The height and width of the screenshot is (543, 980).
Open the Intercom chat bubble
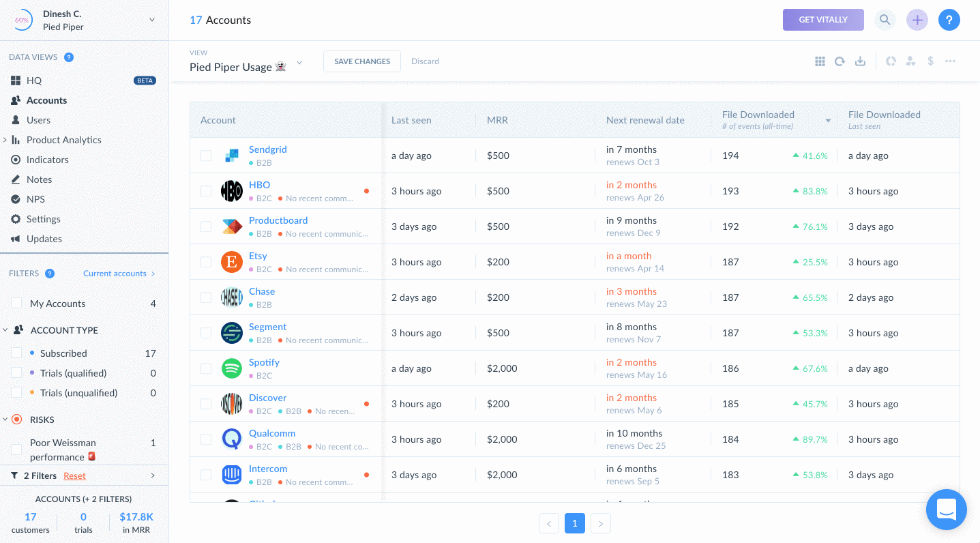point(947,510)
